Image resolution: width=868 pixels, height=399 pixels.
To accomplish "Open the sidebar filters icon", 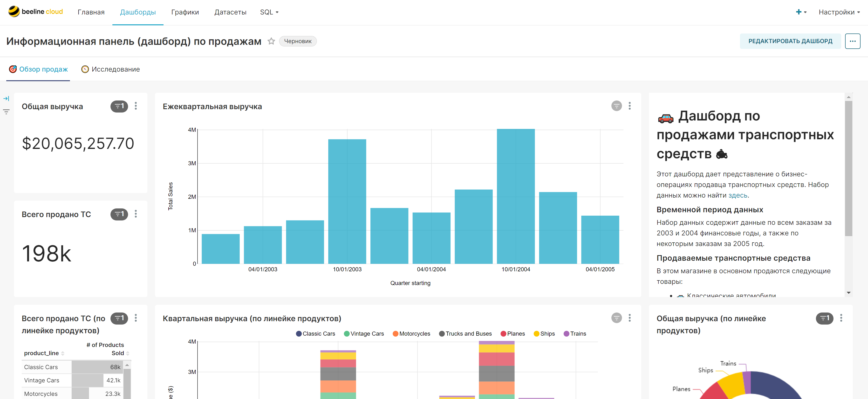I will [x=6, y=112].
